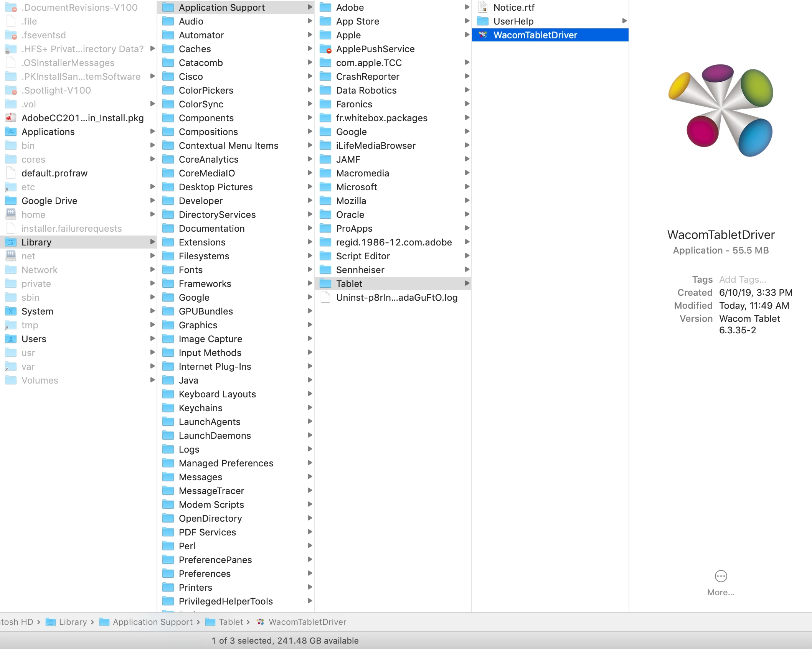
Task: Click the JAMF folder icon
Action: (325, 159)
